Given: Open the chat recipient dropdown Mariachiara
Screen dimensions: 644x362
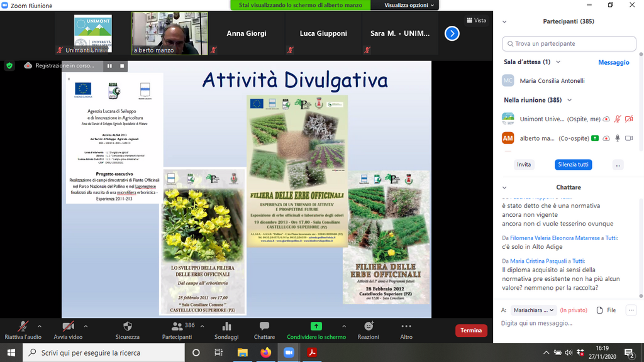Looking at the screenshot, I should [535, 310].
